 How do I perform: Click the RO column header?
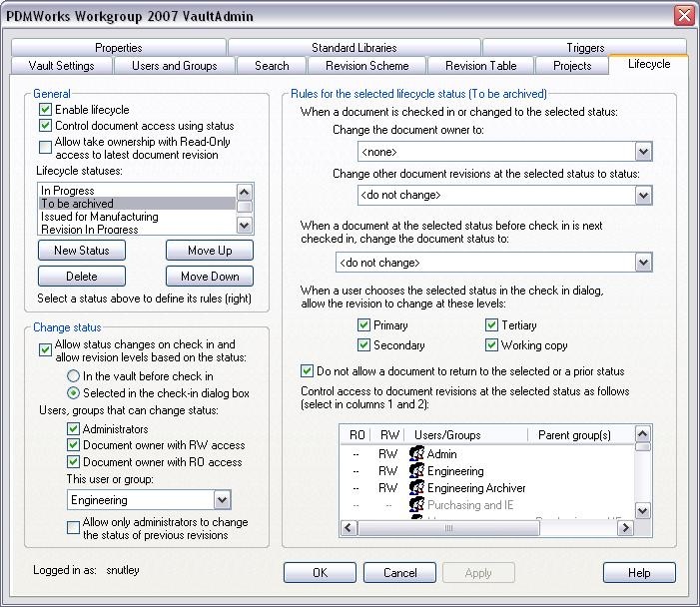(356, 435)
